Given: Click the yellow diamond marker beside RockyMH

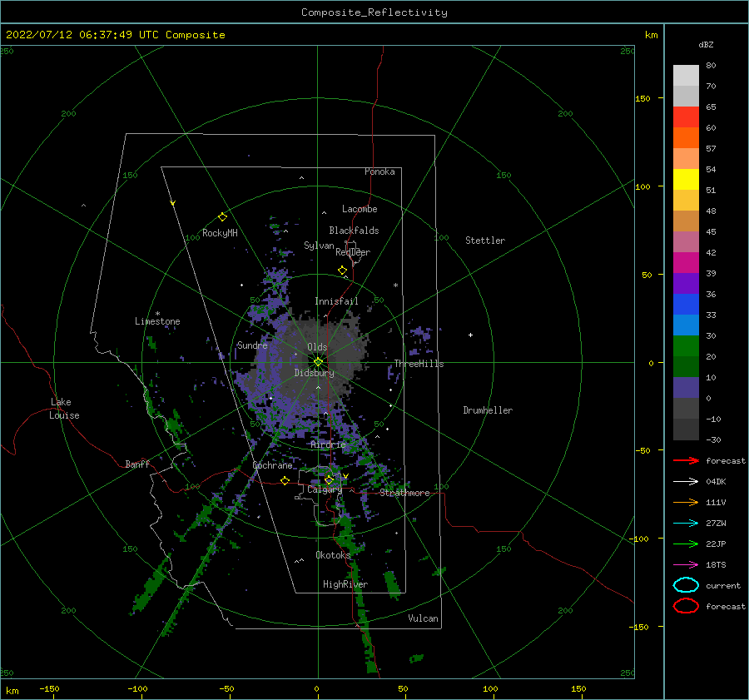Looking at the screenshot, I should (222, 217).
